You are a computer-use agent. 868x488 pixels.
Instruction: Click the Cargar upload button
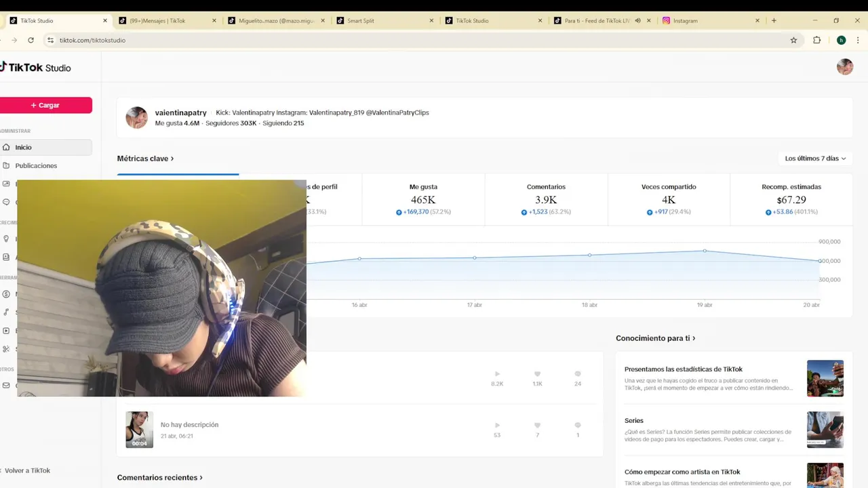click(x=45, y=105)
